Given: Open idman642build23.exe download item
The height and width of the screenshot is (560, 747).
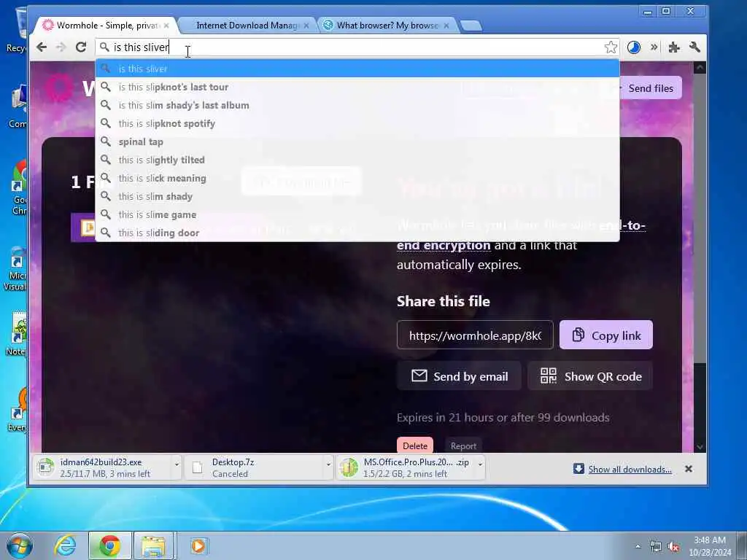Looking at the screenshot, I should pyautogui.click(x=102, y=467).
